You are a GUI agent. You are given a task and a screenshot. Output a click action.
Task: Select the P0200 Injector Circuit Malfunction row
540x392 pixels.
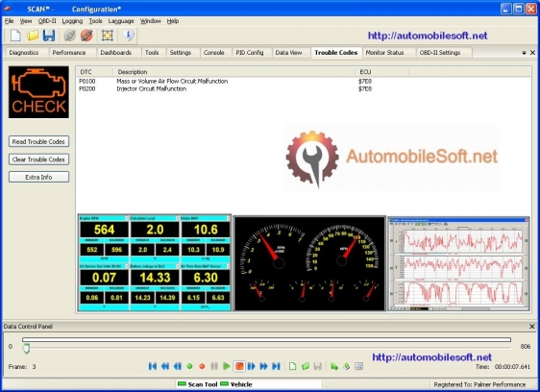point(303,88)
